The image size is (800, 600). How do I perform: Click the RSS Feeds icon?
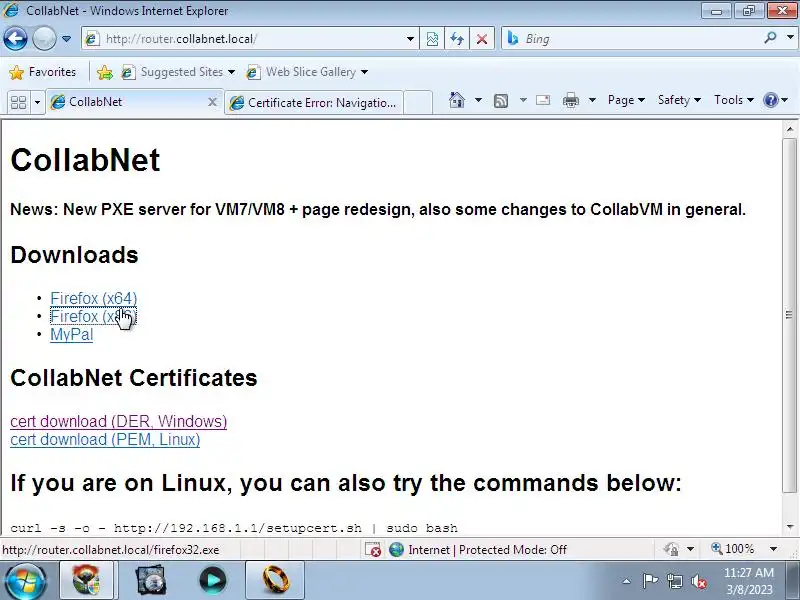pyautogui.click(x=501, y=101)
